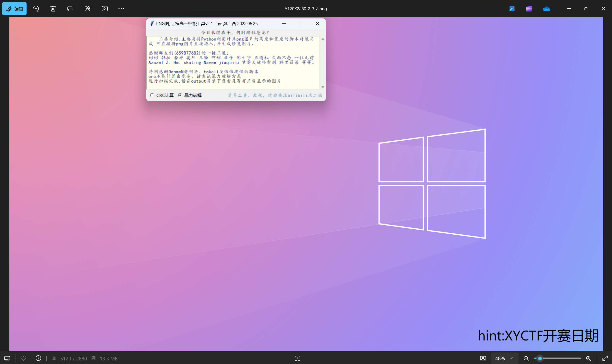Close the Photos app window
612x364 pixels.
[603, 9]
